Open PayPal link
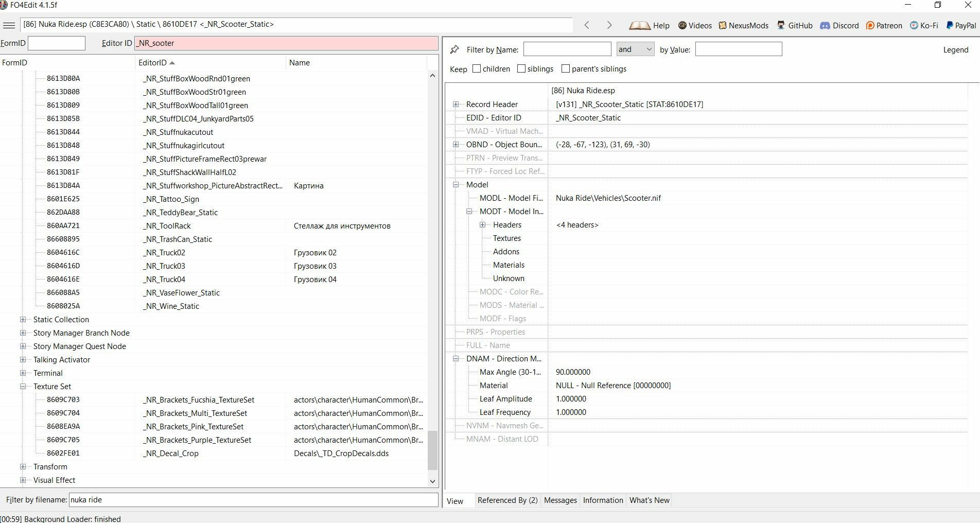The height and width of the screenshot is (523, 980). coord(960,25)
